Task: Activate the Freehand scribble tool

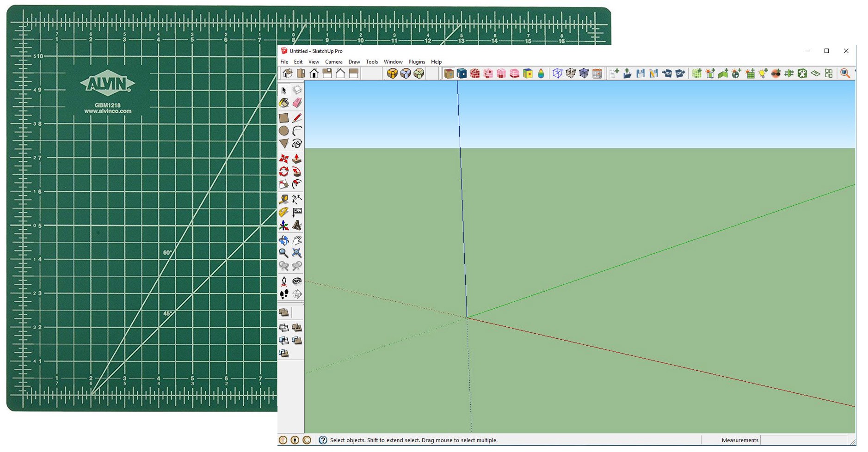Action: click(x=297, y=144)
